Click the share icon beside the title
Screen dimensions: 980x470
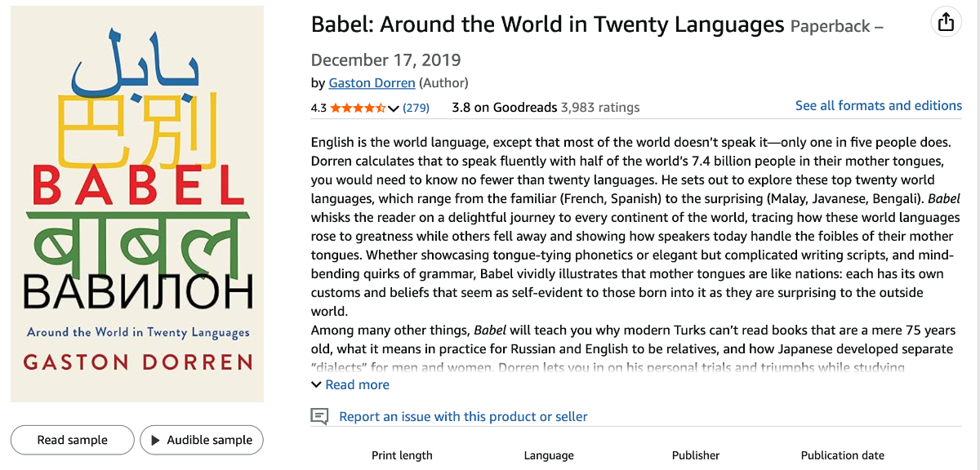[x=946, y=22]
